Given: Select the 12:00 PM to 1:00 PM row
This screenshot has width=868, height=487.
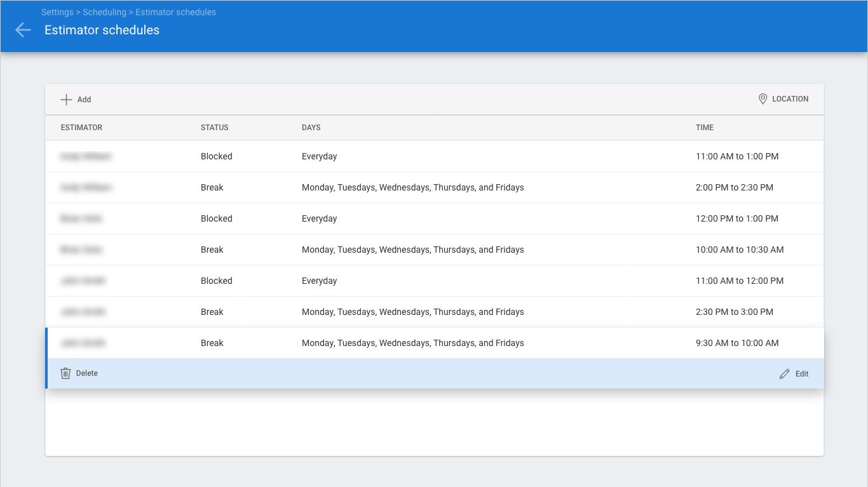Looking at the screenshot, I should [x=435, y=218].
